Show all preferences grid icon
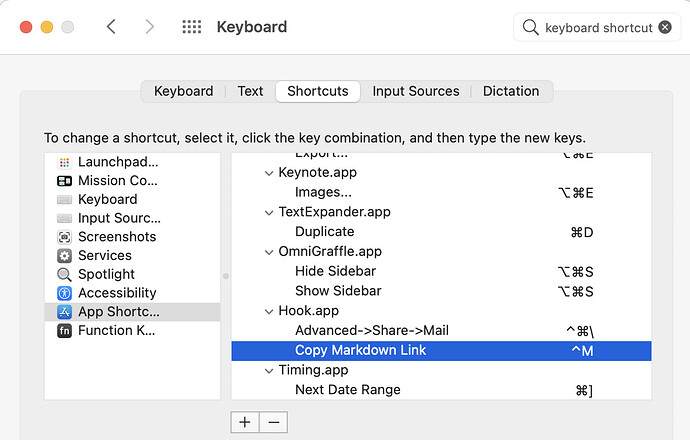Screen dimensions: 690x440 (191, 27)
